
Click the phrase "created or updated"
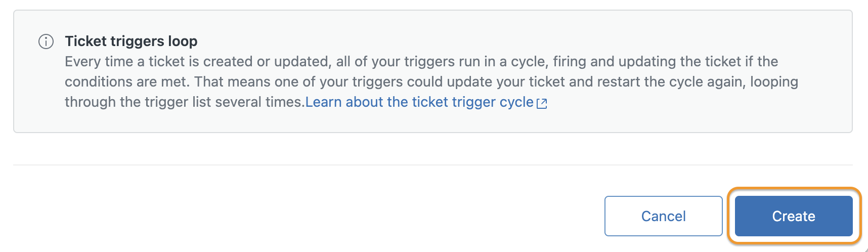[x=267, y=62]
